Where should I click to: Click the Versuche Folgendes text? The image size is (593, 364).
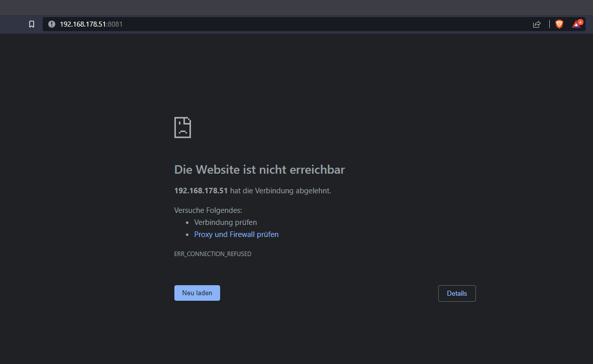[x=208, y=210]
